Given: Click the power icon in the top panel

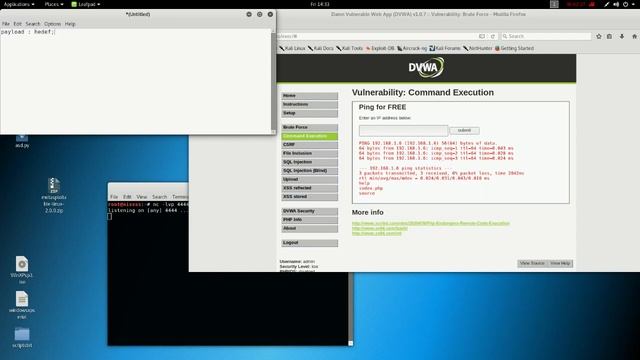Looking at the screenshot, I should pos(625,4).
